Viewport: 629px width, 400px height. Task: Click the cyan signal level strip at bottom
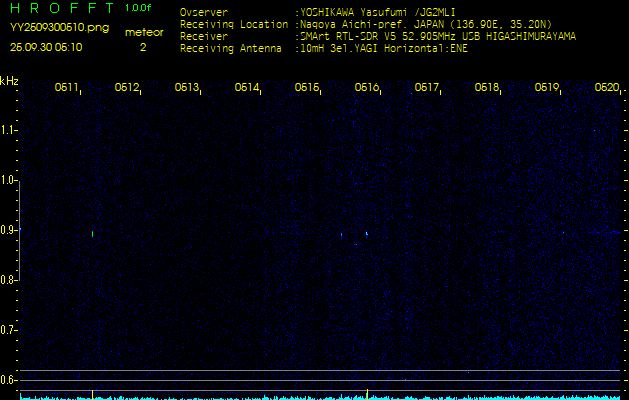pos(321,398)
